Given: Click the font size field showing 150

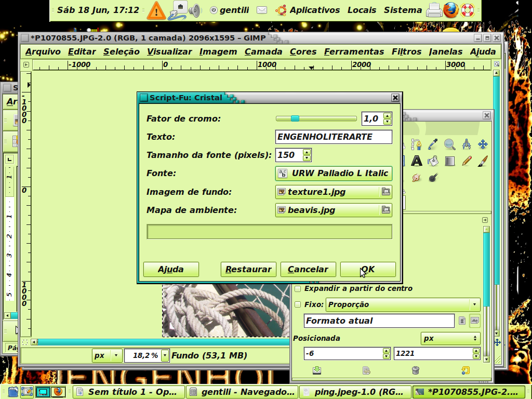Looking at the screenshot, I should [289, 155].
